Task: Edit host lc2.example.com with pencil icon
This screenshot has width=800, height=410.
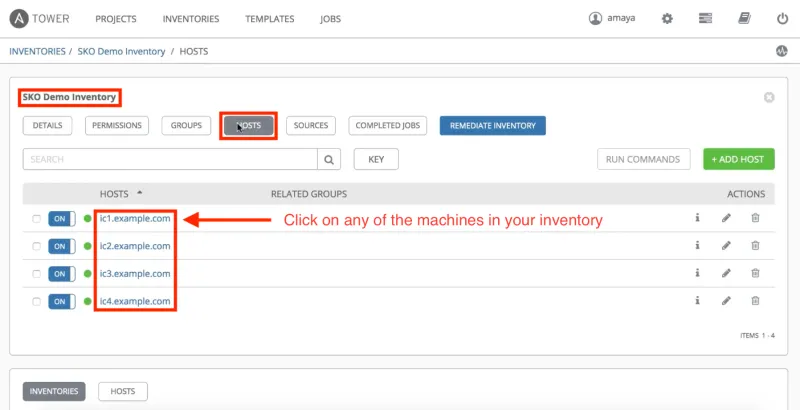Action: click(x=726, y=246)
